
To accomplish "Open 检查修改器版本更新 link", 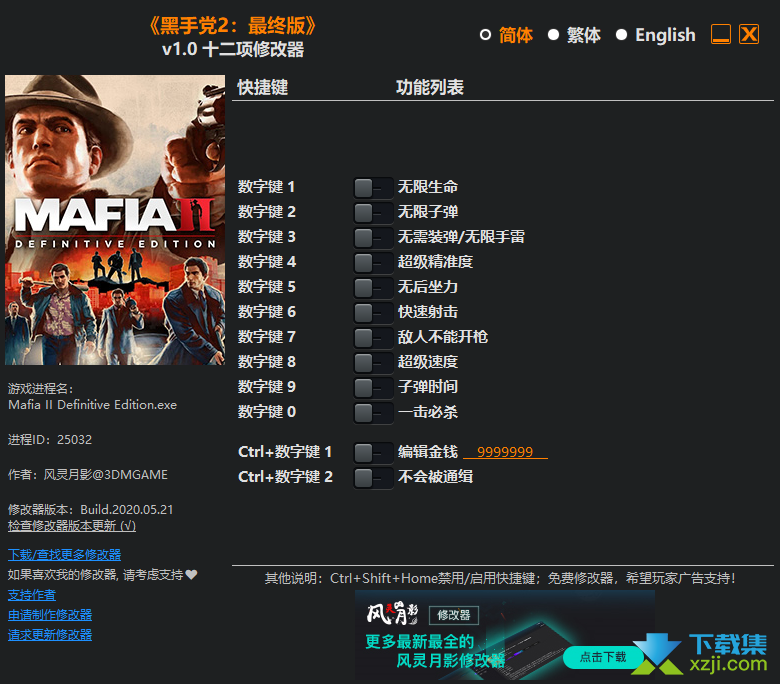I will click(x=72, y=526).
